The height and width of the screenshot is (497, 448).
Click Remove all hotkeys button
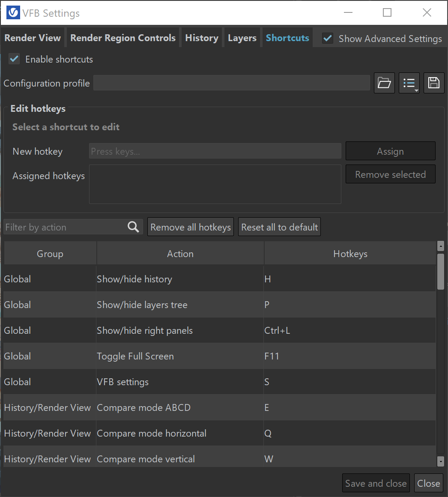[x=191, y=227]
